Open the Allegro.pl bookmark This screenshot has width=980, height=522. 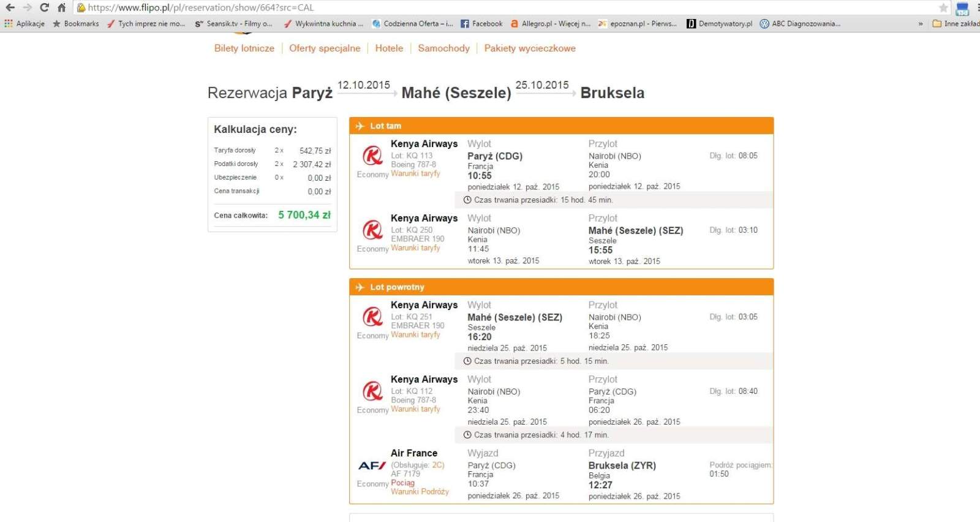tap(550, 24)
